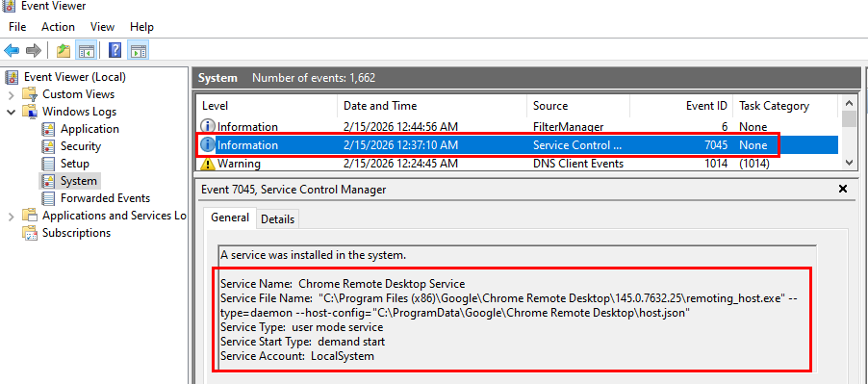Click the Back arrow toolbar icon
This screenshot has width=868, height=384.
tap(12, 51)
